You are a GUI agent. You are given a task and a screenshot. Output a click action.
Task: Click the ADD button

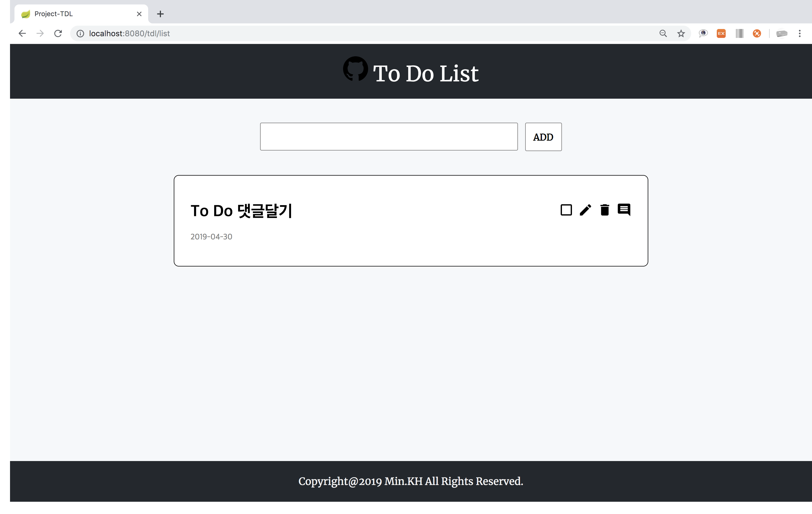coord(543,137)
